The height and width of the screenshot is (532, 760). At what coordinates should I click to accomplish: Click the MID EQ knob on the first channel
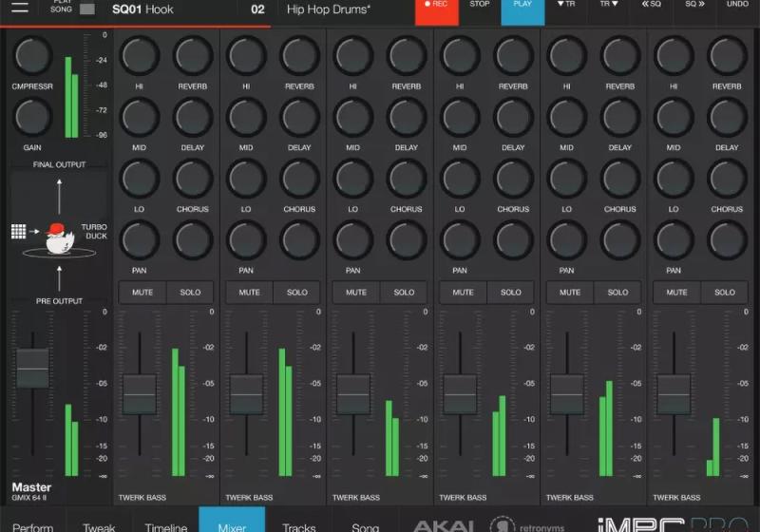click(140, 117)
